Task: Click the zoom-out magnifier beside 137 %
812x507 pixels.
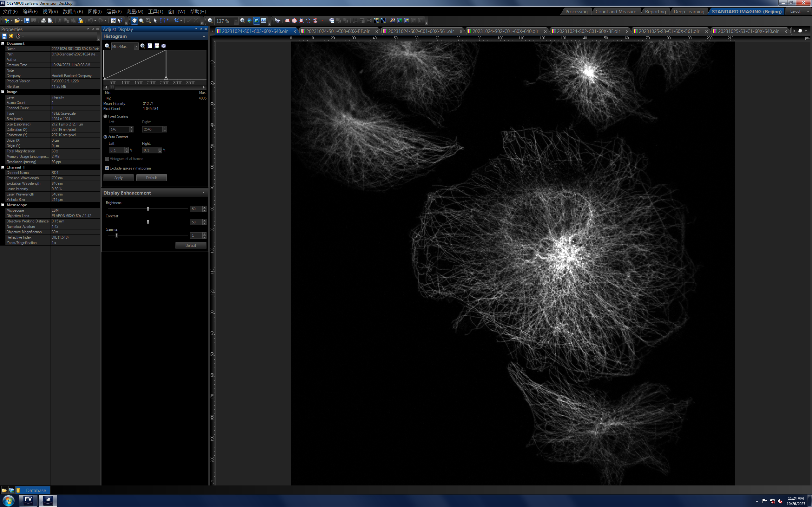Action: pos(210,21)
